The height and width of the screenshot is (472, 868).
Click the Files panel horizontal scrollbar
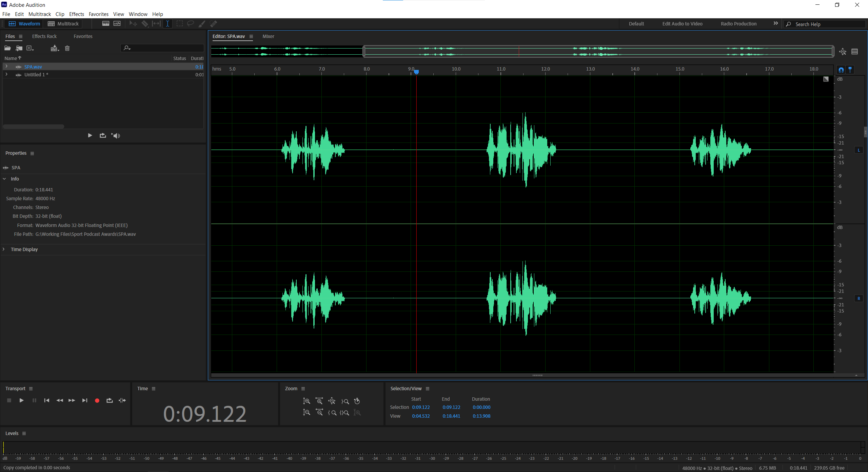click(34, 127)
